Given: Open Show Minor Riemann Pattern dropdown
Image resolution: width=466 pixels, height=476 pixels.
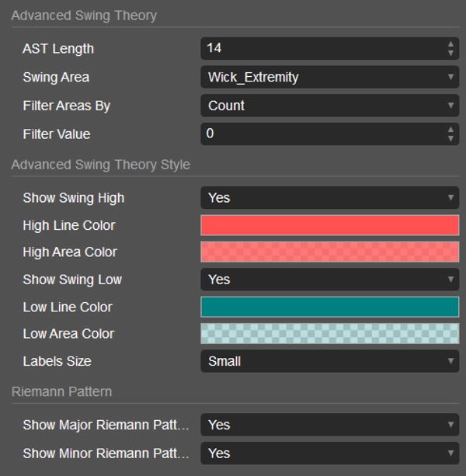Looking at the screenshot, I should click(x=329, y=453).
